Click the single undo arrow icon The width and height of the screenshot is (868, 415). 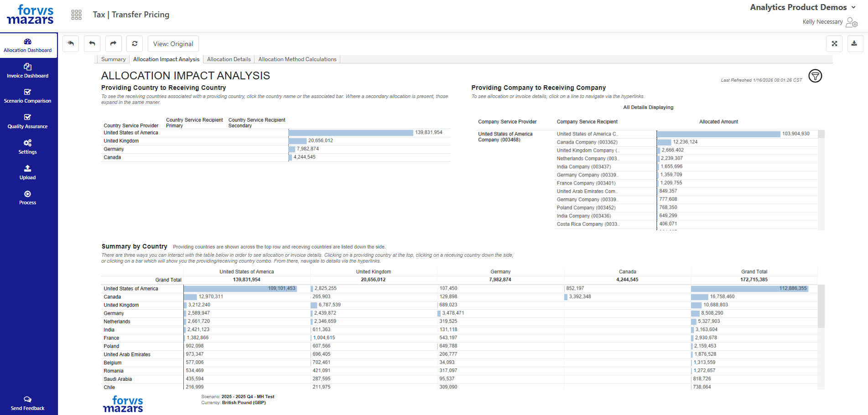click(92, 44)
